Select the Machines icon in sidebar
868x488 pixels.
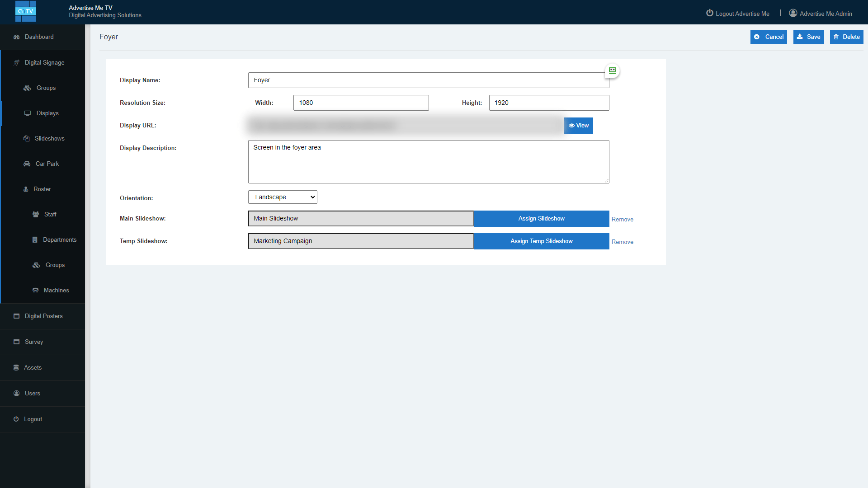(36, 290)
